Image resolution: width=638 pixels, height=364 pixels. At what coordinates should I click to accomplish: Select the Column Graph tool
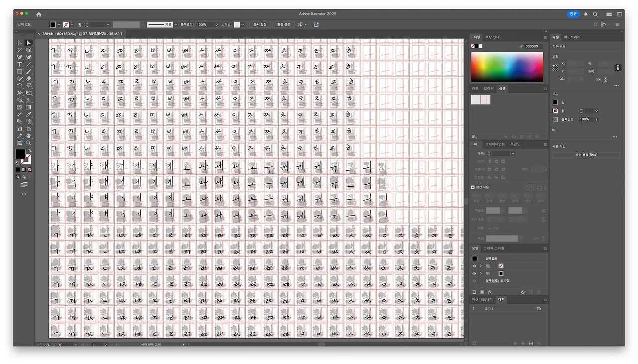[20, 129]
